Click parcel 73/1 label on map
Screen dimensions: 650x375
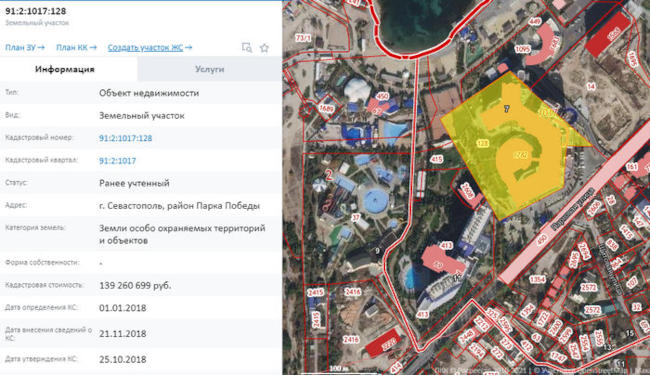coord(303,38)
